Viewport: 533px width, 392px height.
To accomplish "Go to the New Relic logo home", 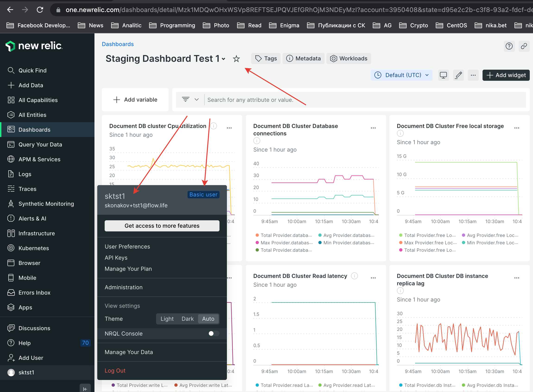I will tap(34, 46).
